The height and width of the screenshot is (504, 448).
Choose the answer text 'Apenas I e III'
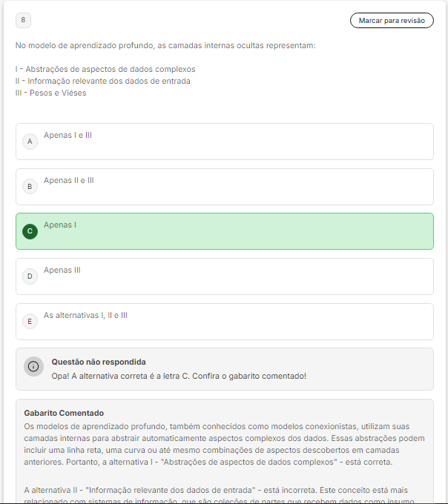pos(67,136)
